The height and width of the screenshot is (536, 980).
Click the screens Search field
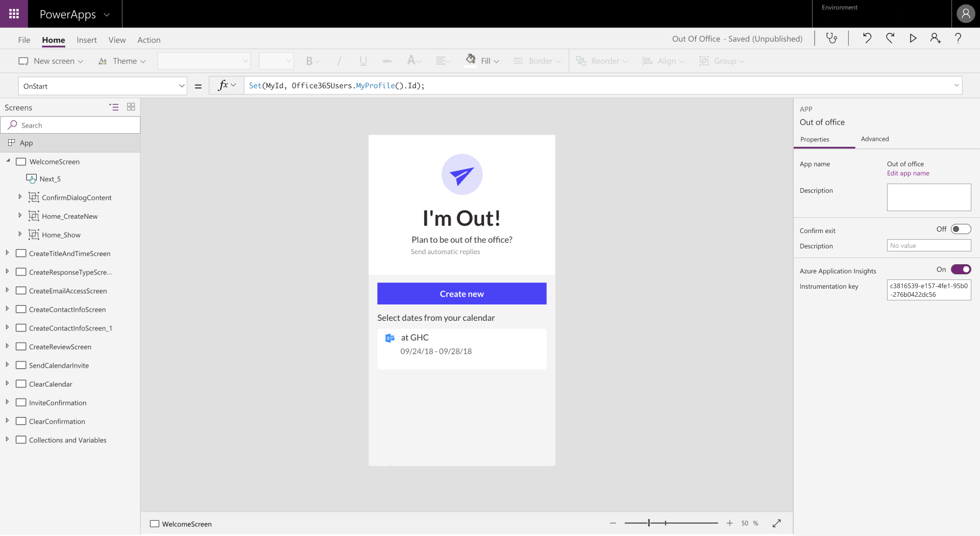(70, 125)
